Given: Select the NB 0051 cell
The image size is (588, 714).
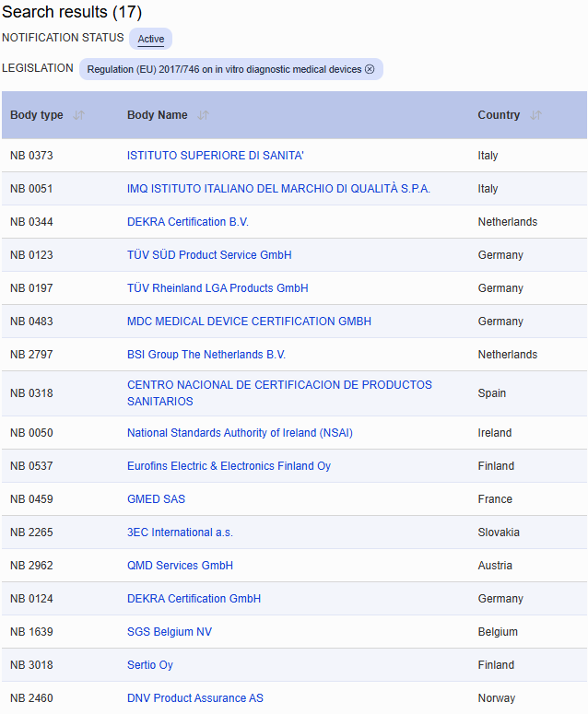Looking at the screenshot, I should [x=31, y=189].
